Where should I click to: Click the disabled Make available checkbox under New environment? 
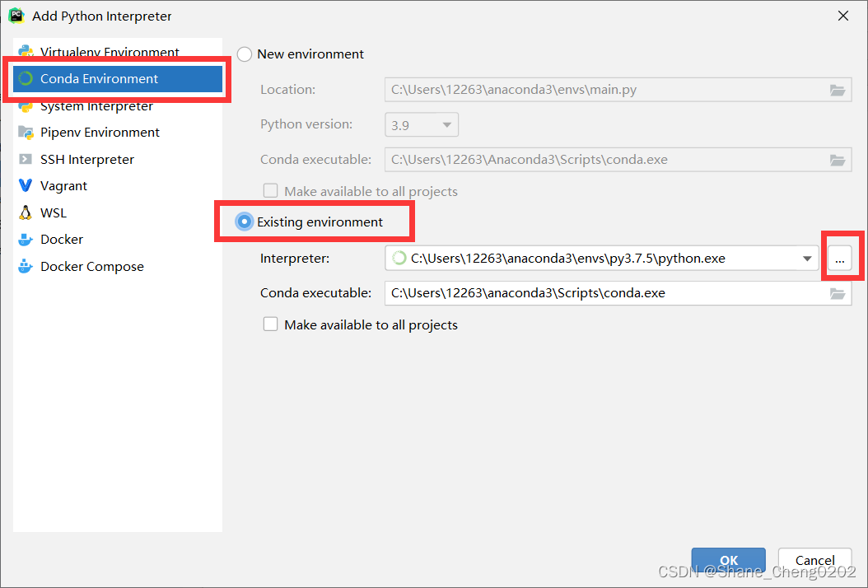click(x=271, y=191)
